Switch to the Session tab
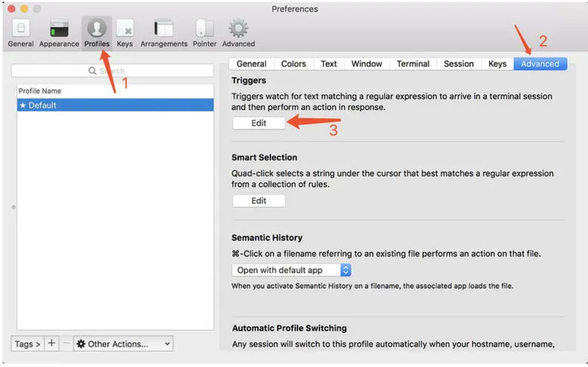Viewport: 588px width, 367px height. [x=458, y=64]
